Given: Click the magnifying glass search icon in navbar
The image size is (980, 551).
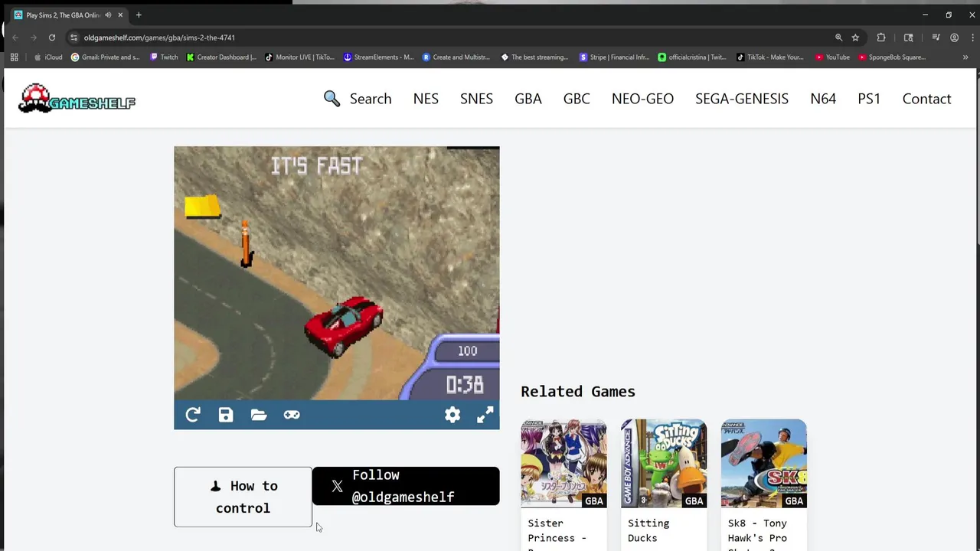Looking at the screenshot, I should click(332, 99).
